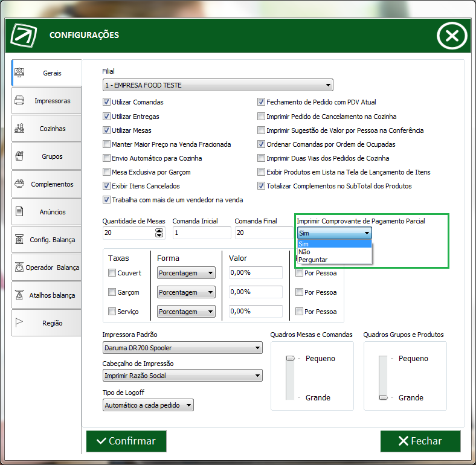Click Quadros Grupos e Produtos slider handle
This screenshot has width=476, height=465.
click(x=384, y=397)
